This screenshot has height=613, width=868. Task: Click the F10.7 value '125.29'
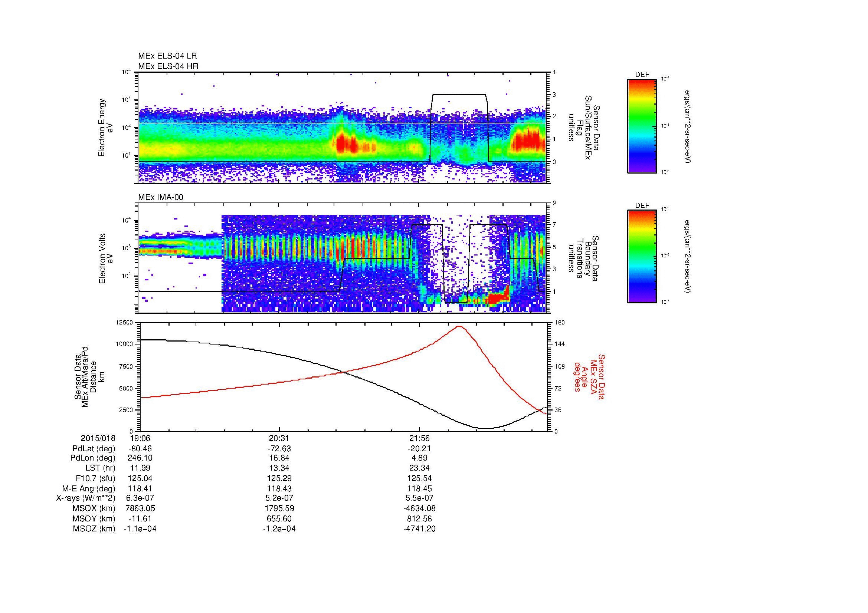point(279,478)
